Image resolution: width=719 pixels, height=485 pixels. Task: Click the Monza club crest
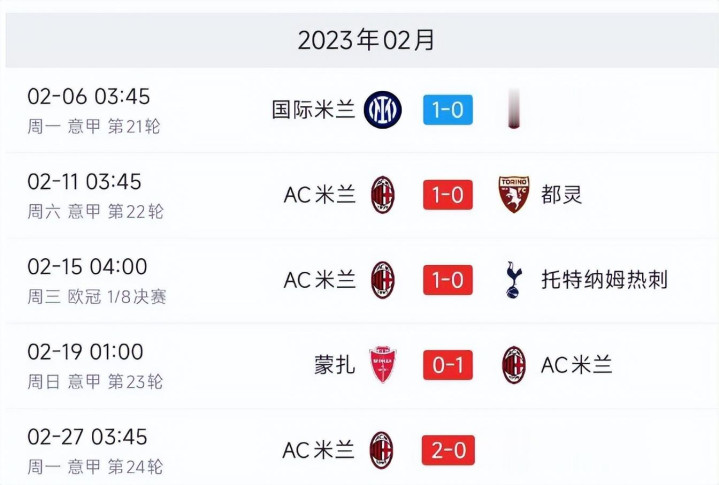point(383,365)
